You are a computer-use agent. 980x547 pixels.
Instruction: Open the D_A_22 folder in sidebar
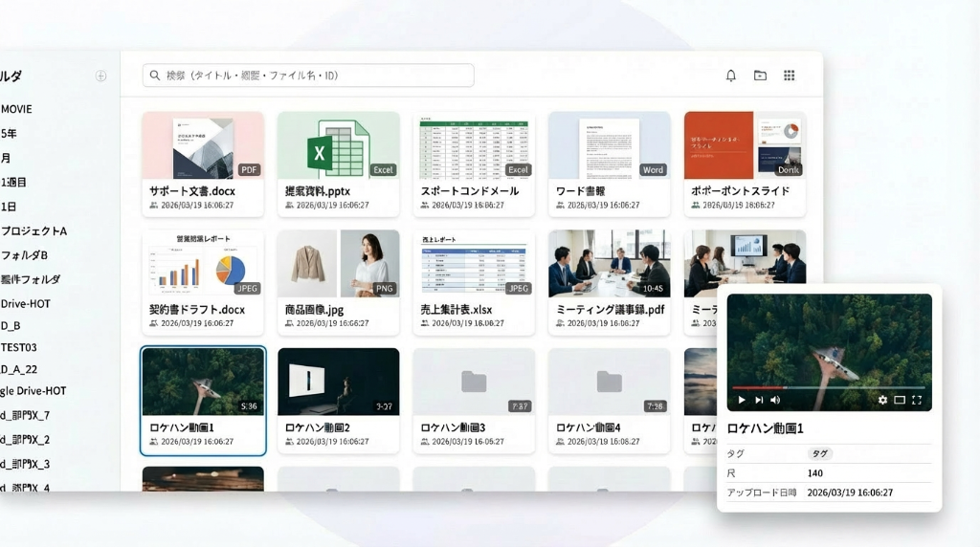click(x=19, y=370)
